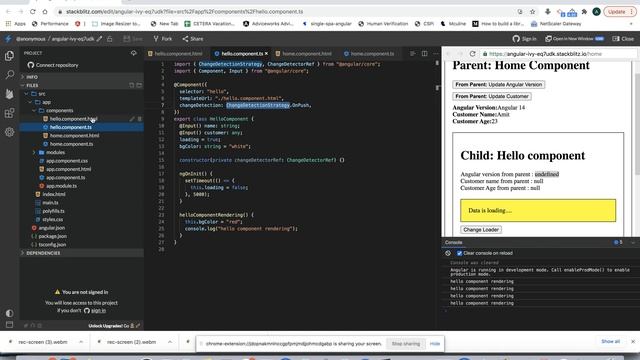Open home.component.ts in file tree

tap(71, 144)
